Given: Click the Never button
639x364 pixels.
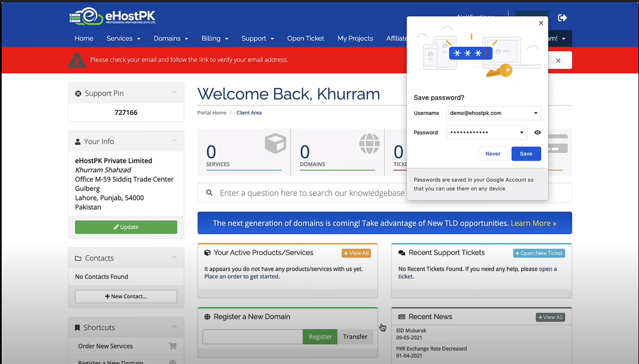Looking at the screenshot, I should [493, 154].
